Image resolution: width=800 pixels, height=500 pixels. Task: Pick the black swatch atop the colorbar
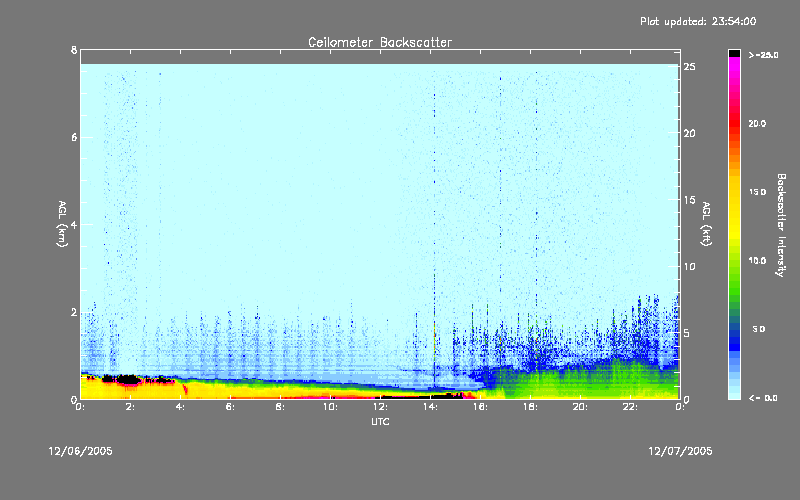[734, 54]
